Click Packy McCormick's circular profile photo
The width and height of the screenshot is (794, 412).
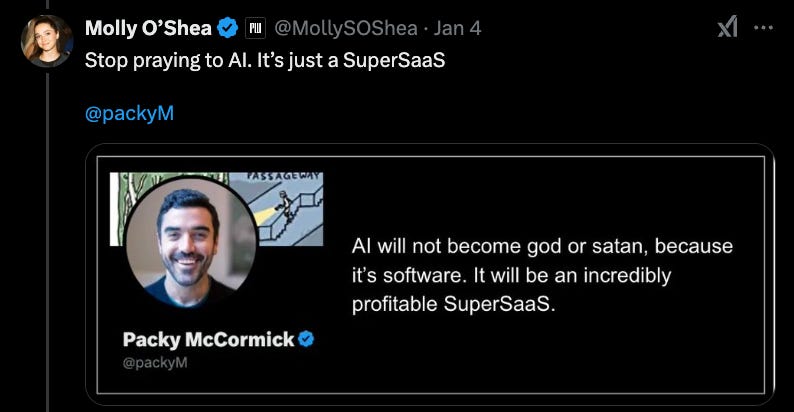click(190, 242)
